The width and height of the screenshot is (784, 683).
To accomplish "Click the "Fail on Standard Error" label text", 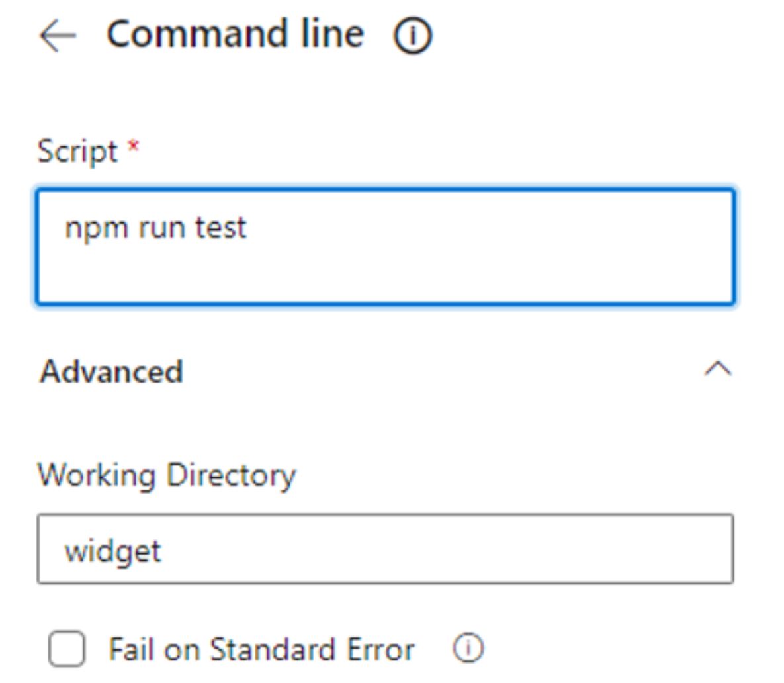I will click(x=261, y=649).
